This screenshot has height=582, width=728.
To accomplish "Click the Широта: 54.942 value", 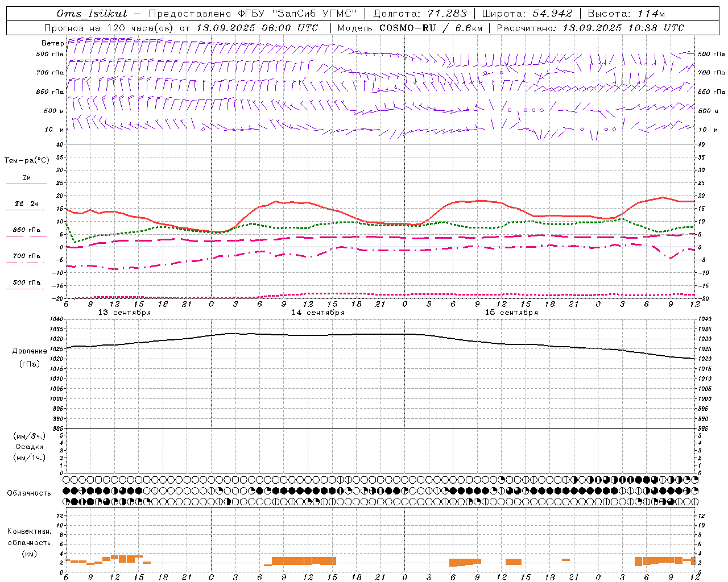I will pyautogui.click(x=527, y=14).
